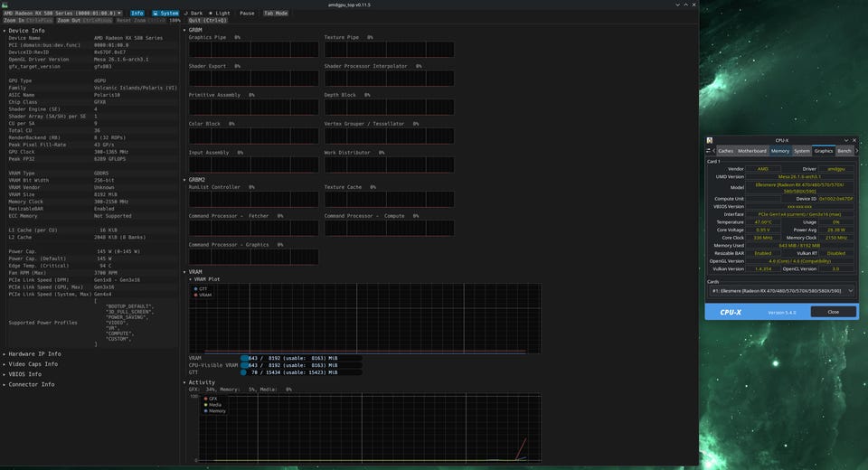This screenshot has height=470, width=868.
Task: Click the Memory legend entry in Activity plot
Action: click(x=215, y=410)
